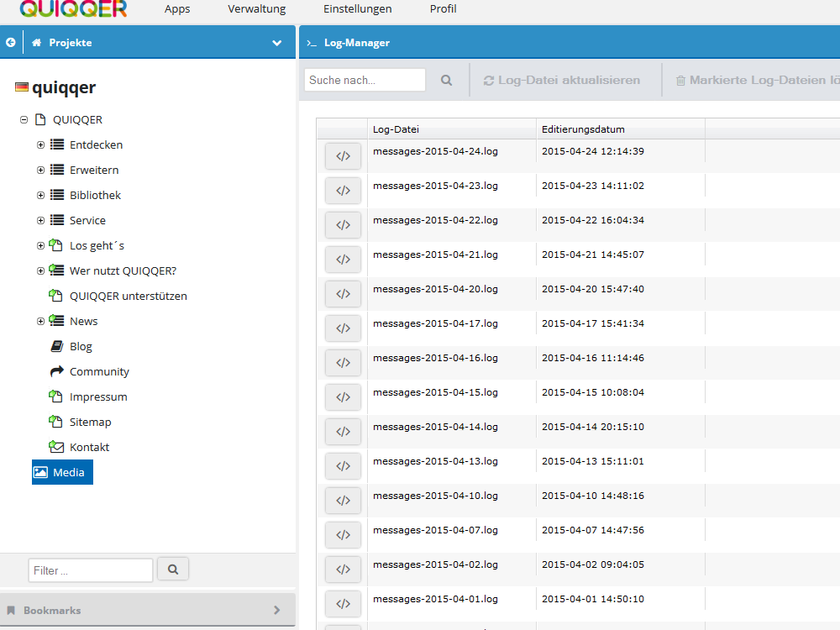This screenshot has width=840, height=630.
Task: Click the quiqqer project heading
Action: tap(64, 87)
